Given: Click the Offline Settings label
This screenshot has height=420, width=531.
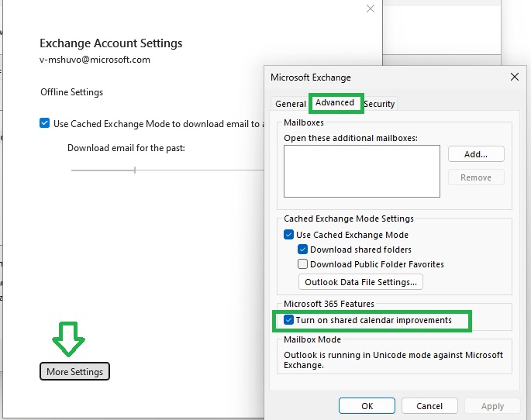Looking at the screenshot, I should (72, 92).
